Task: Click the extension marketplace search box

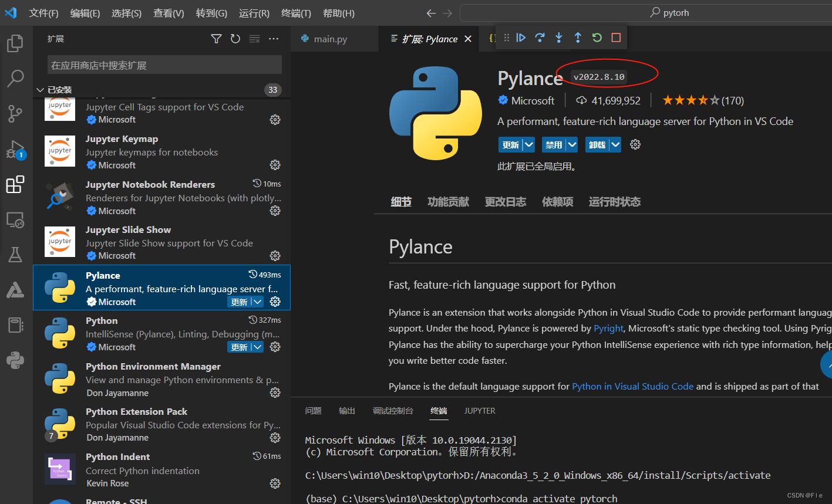Action: (164, 65)
